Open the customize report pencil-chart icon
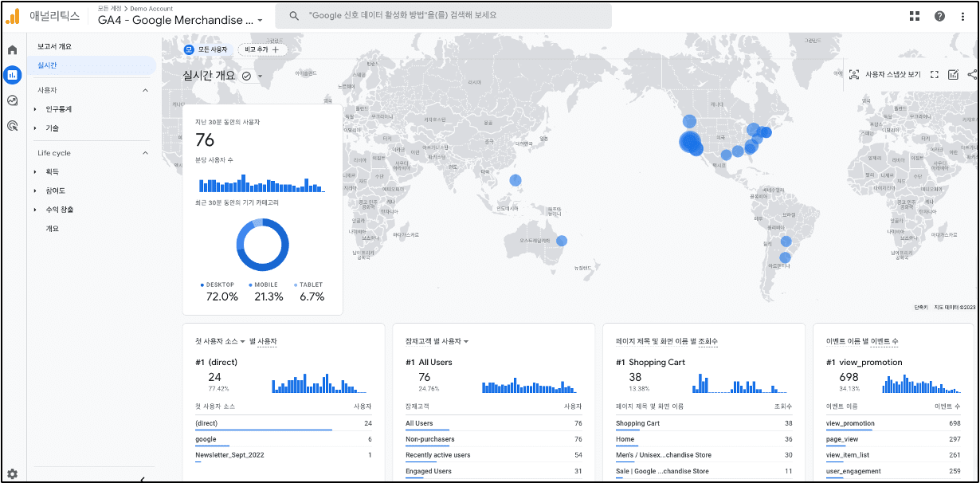Screen dimensions: 980x483 coord(953,75)
